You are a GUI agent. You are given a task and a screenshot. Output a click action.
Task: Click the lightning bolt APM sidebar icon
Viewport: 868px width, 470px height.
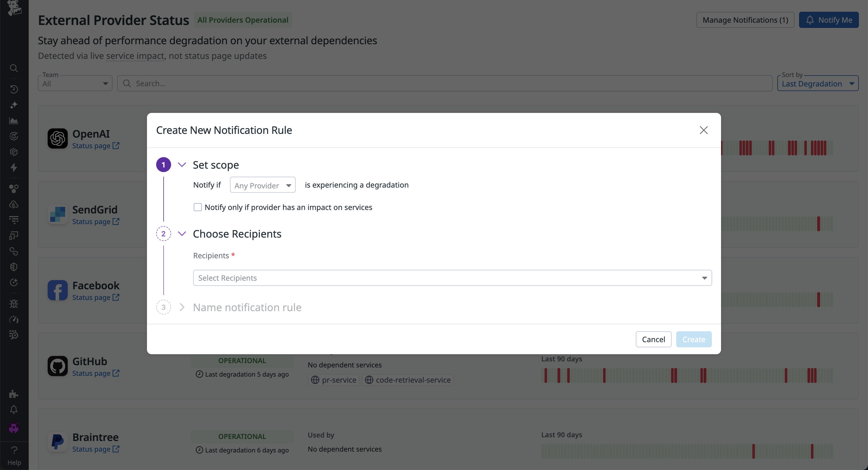click(x=14, y=167)
